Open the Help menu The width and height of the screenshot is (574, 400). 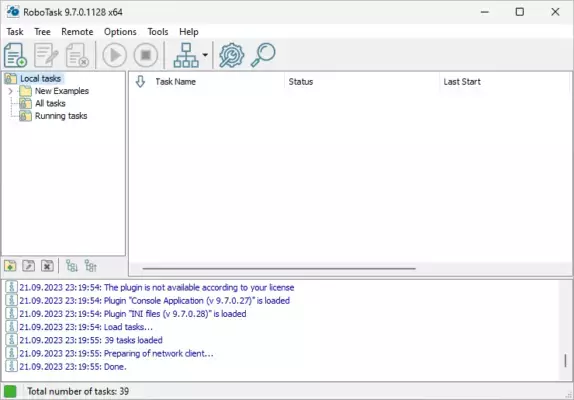pyautogui.click(x=189, y=32)
